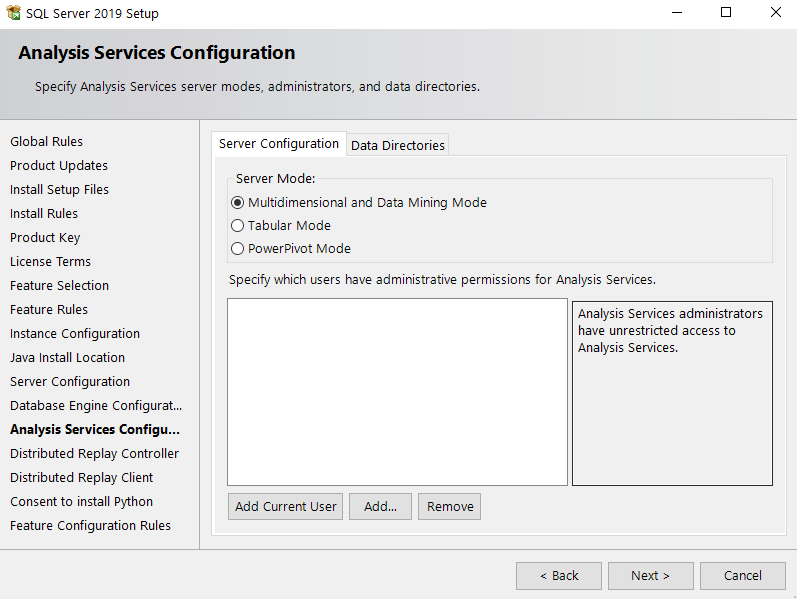Proceed with the Next button
Viewport: 797px width, 599px height.
pos(649,575)
